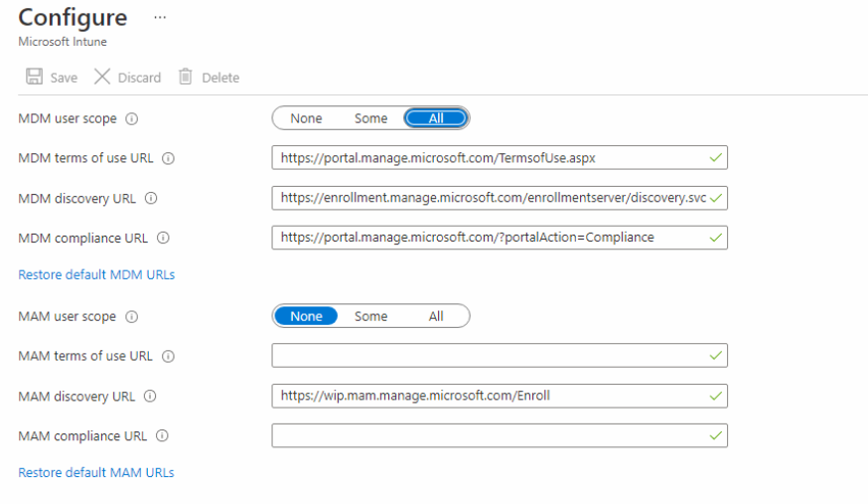The width and height of the screenshot is (868, 504).
Task: Show info for MDM compliance URL
Action: coord(163,239)
